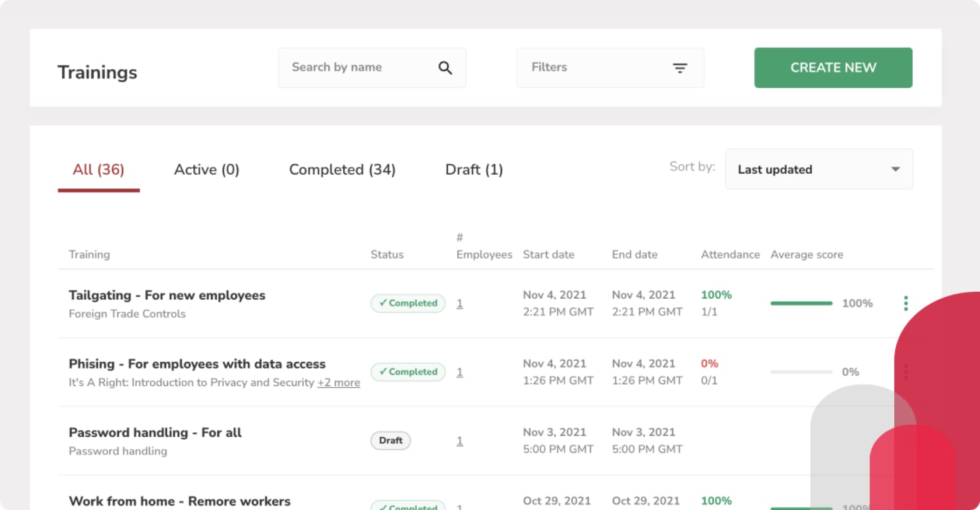Open Phising - For employees with data access

click(197, 364)
